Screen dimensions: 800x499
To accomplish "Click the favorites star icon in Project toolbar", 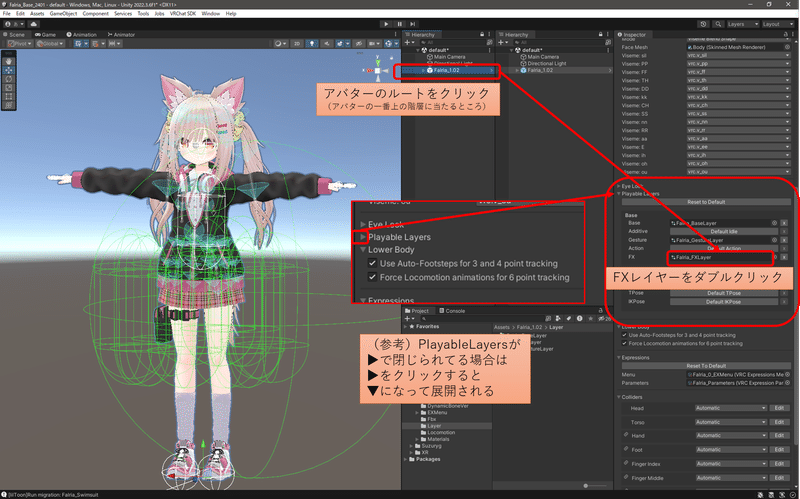I will (590, 318).
